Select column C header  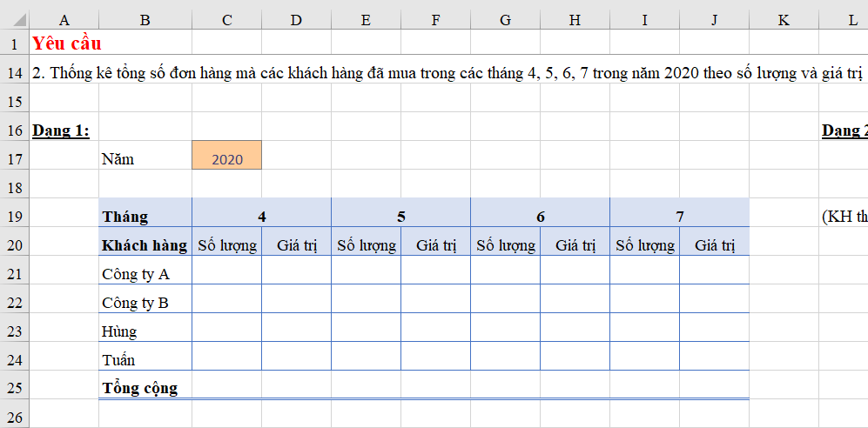(x=227, y=20)
